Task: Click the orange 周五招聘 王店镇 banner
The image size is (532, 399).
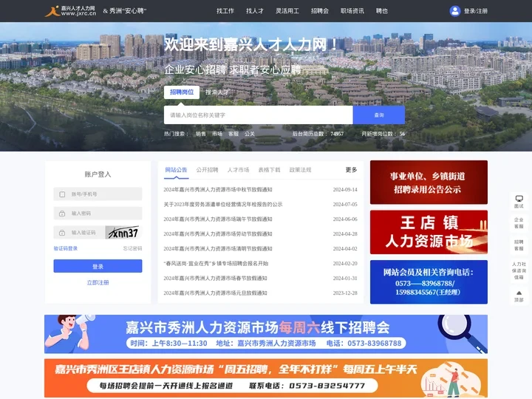Action: click(266, 378)
